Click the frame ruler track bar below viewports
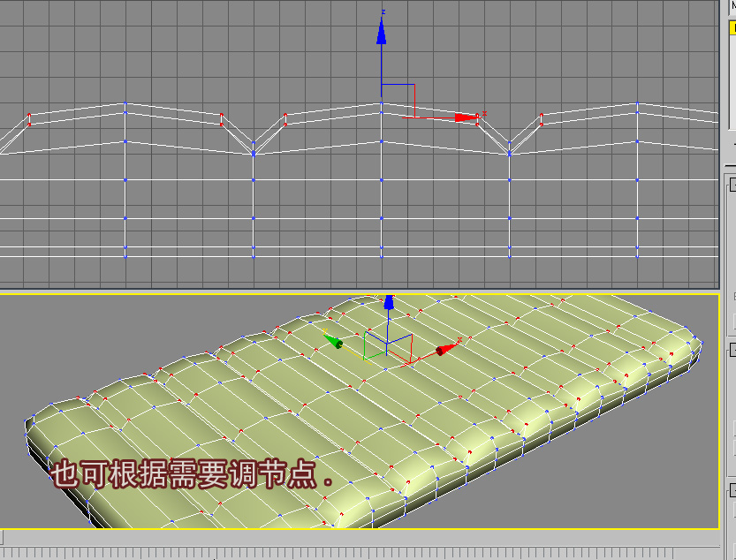This screenshot has height=560, width=736. (360, 552)
